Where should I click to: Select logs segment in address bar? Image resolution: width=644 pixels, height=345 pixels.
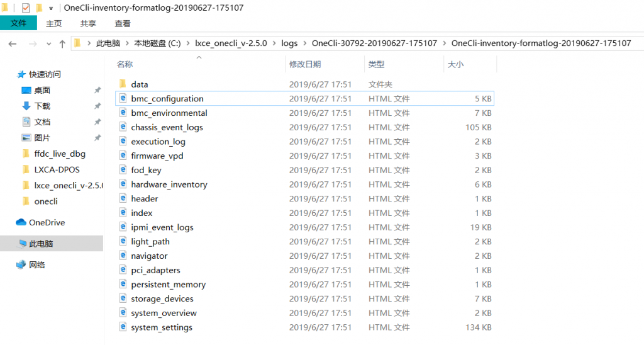click(x=289, y=43)
